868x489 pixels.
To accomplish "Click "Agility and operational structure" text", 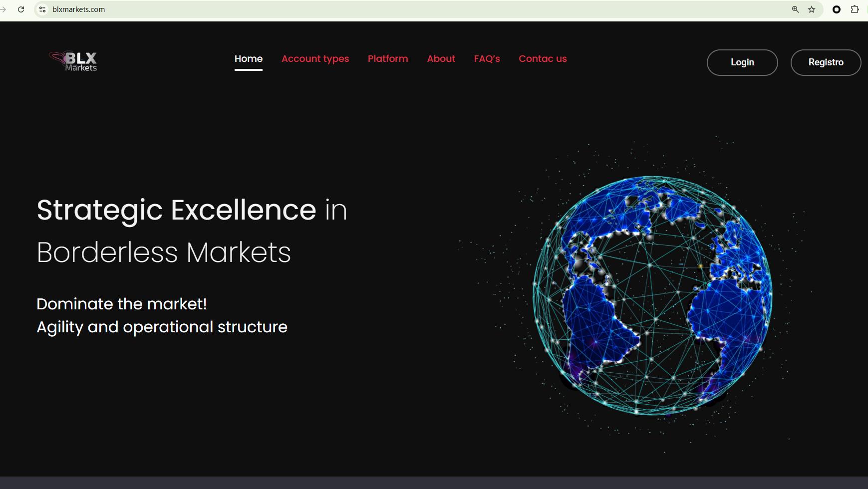I will point(162,327).
